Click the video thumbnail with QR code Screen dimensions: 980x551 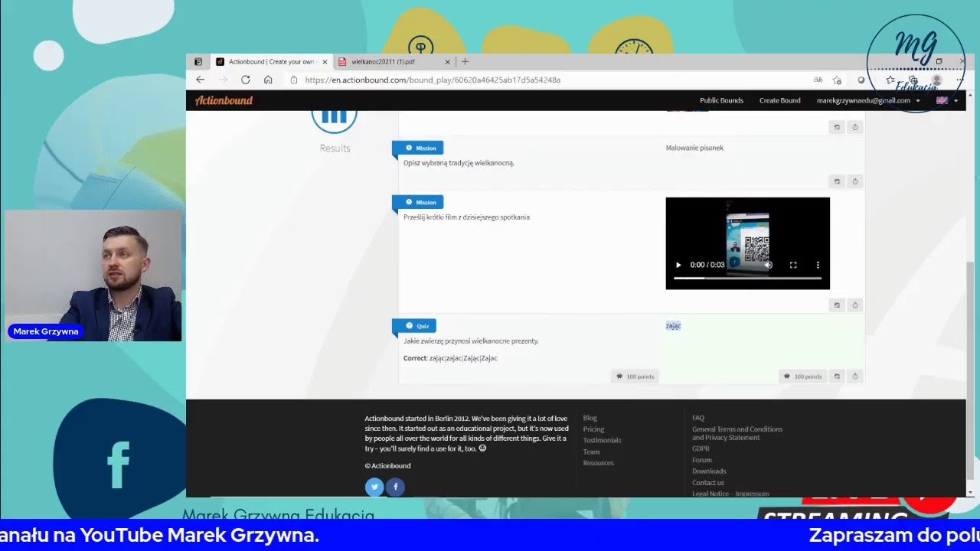pos(747,243)
